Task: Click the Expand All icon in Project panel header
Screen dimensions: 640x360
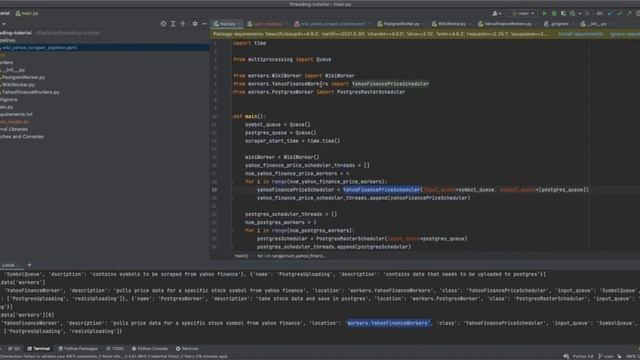Action: 173,24
